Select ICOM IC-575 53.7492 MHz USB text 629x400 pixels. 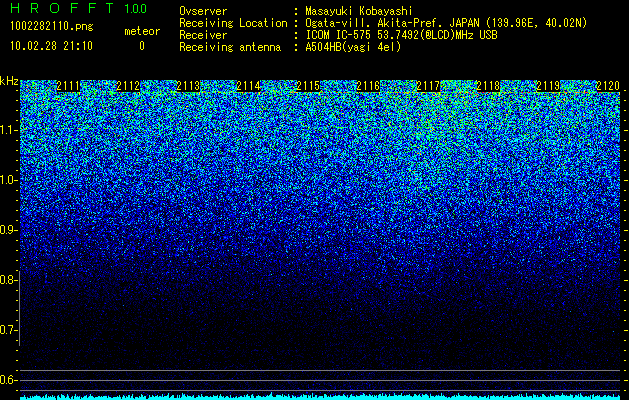[401, 35]
